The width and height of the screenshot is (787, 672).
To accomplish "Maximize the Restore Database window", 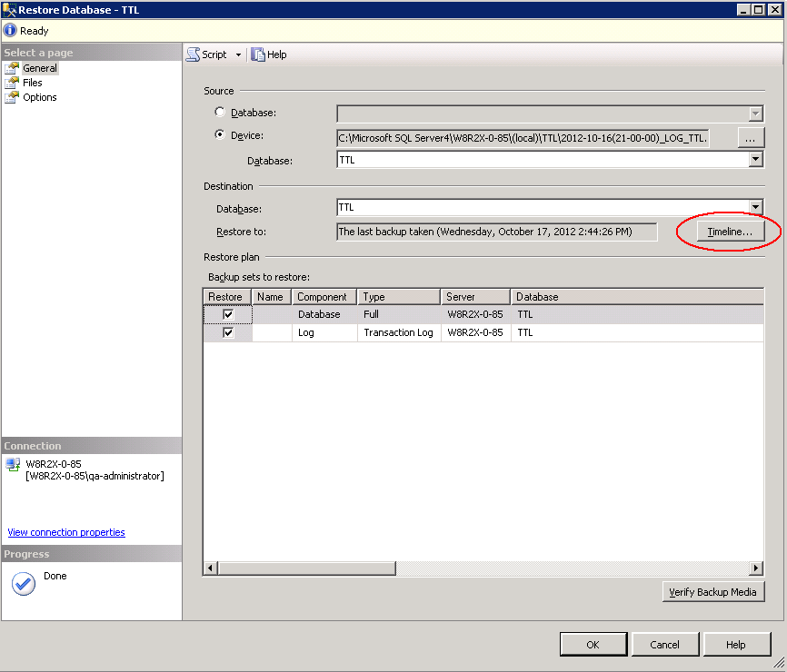I will [x=759, y=9].
